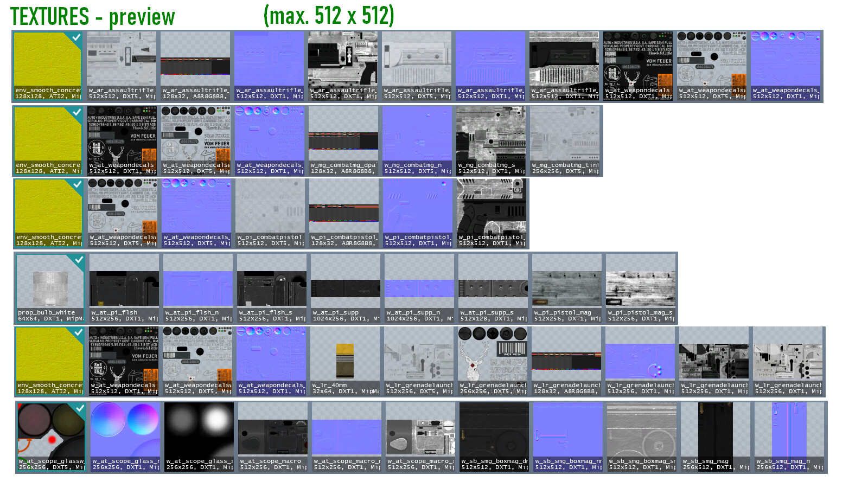Screen dimensions: 868x488
Task: Open the w_at_pi_flsh_n normal map
Action: (198, 288)
